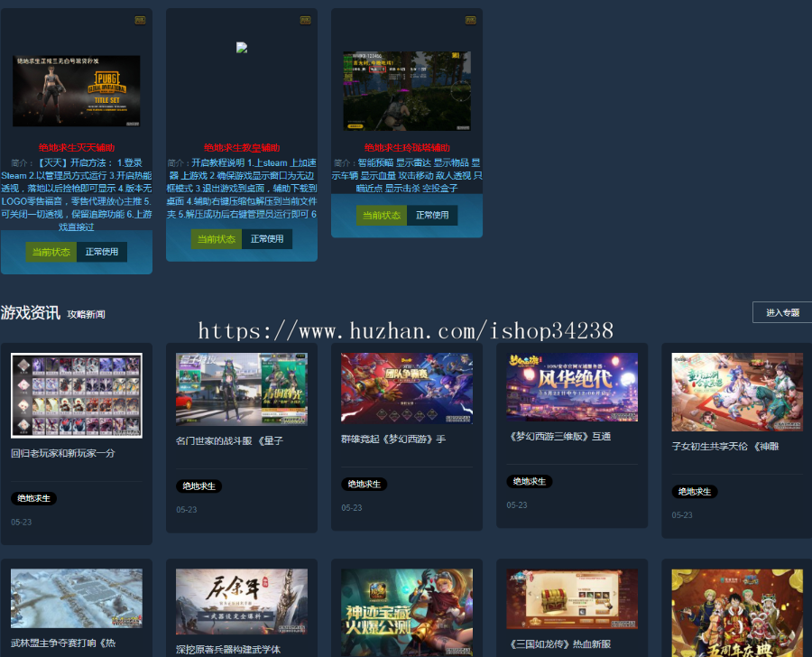The width and height of the screenshot is (812, 657).
Task: Click 当前状态 button on 教皇辅助 card
Action: click(217, 239)
